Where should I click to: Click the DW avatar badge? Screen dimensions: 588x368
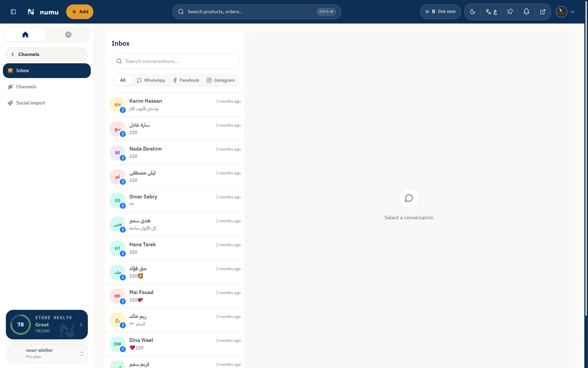118,344
